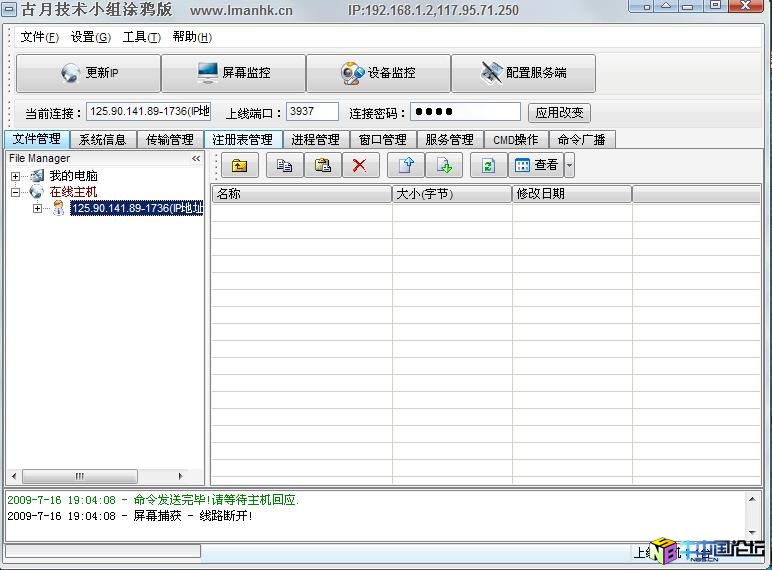This screenshot has height=570, width=772.
Task: Click the 上线端口 port input field
Action: coord(312,112)
